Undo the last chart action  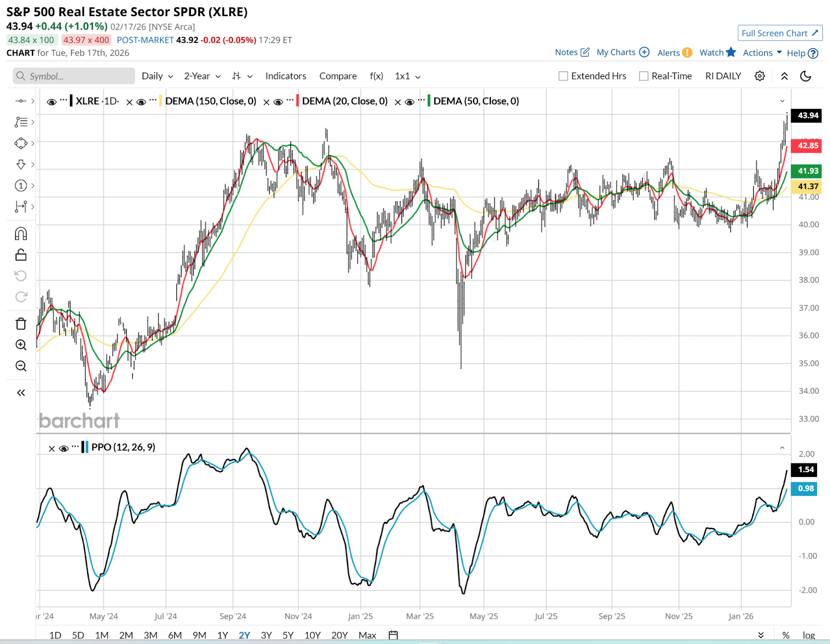point(21,276)
